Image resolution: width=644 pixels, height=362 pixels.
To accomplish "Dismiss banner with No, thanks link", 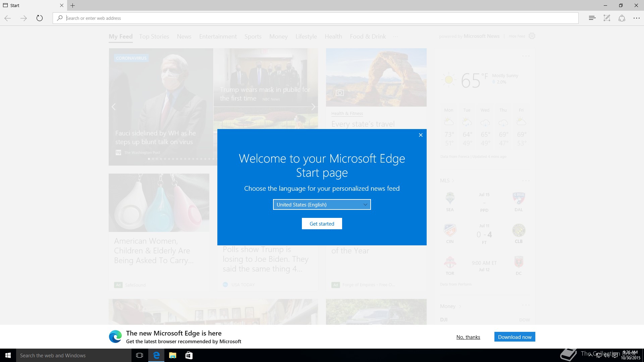I will point(468,337).
